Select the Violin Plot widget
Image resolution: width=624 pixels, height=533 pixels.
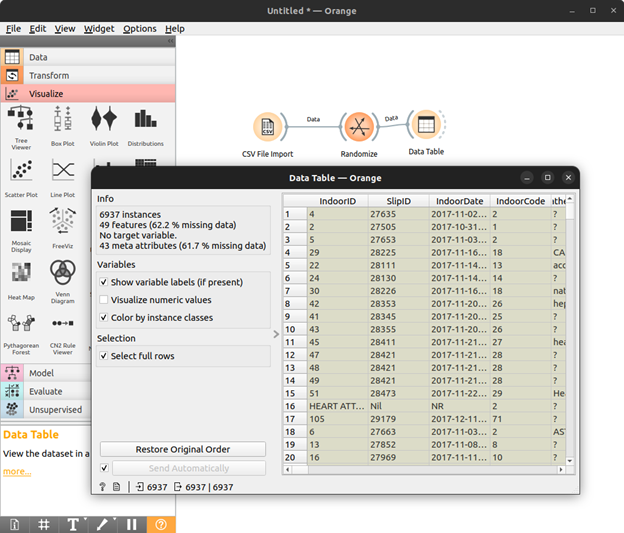tap(104, 126)
